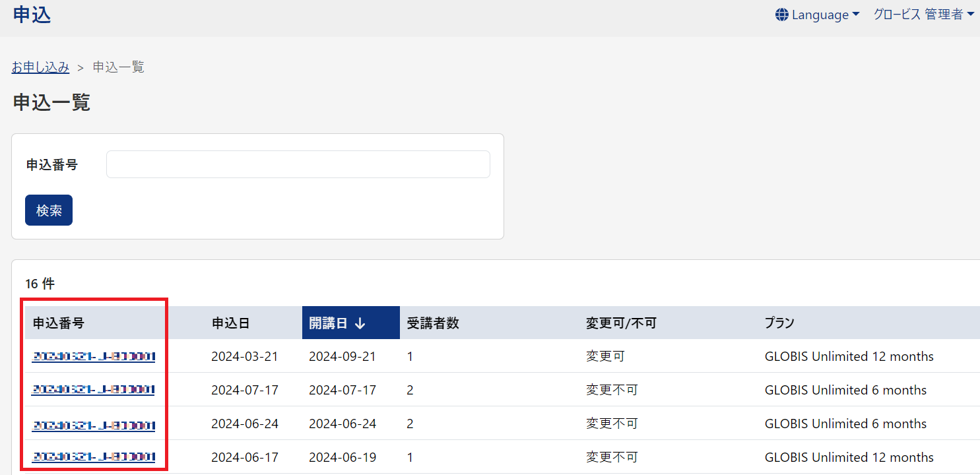Click the 申込日 cell reading 2024-06-17

coord(245,457)
